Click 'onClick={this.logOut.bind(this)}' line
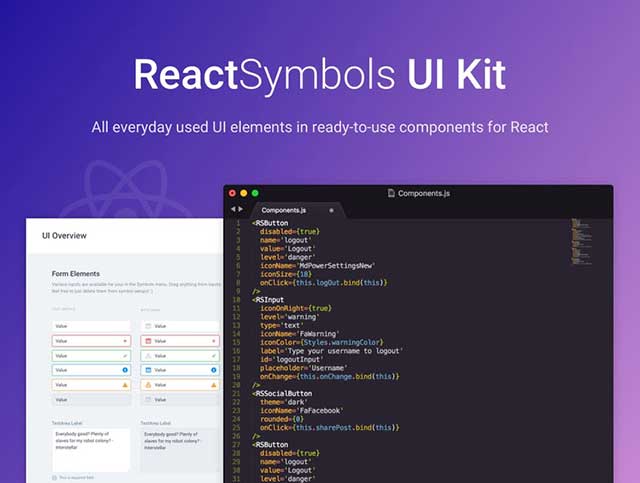This screenshot has width=640, height=483. 324,283
